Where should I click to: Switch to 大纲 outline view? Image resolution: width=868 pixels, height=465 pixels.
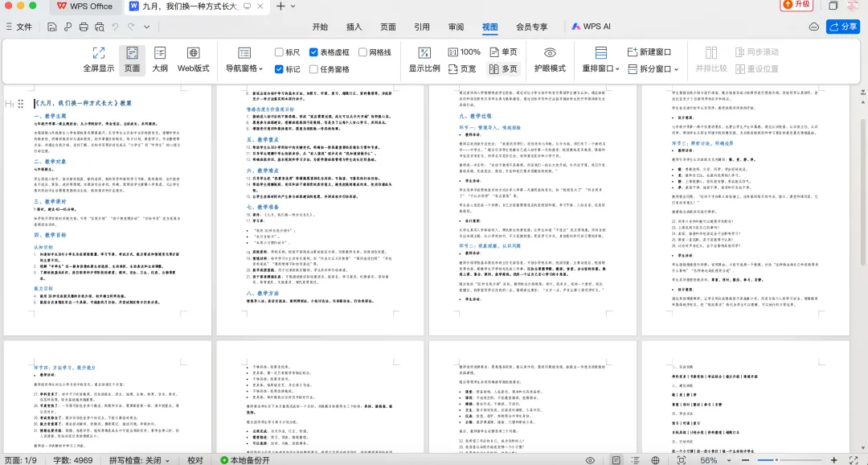160,60
